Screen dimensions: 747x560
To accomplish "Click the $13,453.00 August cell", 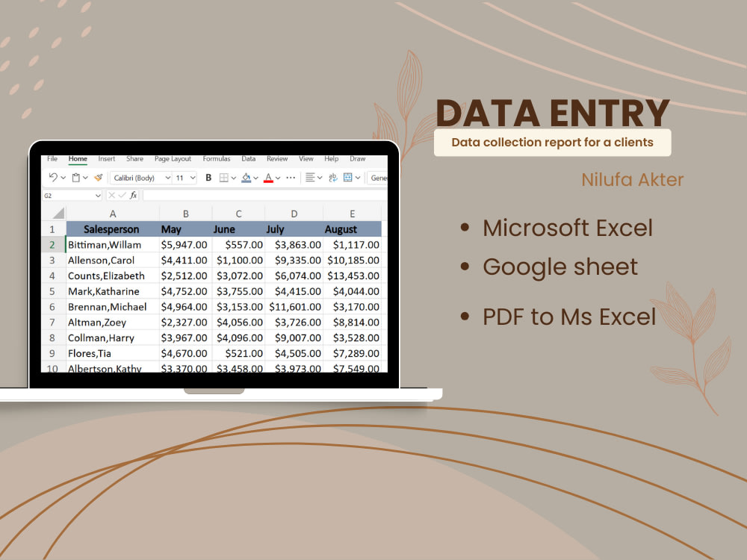I will 352,276.
